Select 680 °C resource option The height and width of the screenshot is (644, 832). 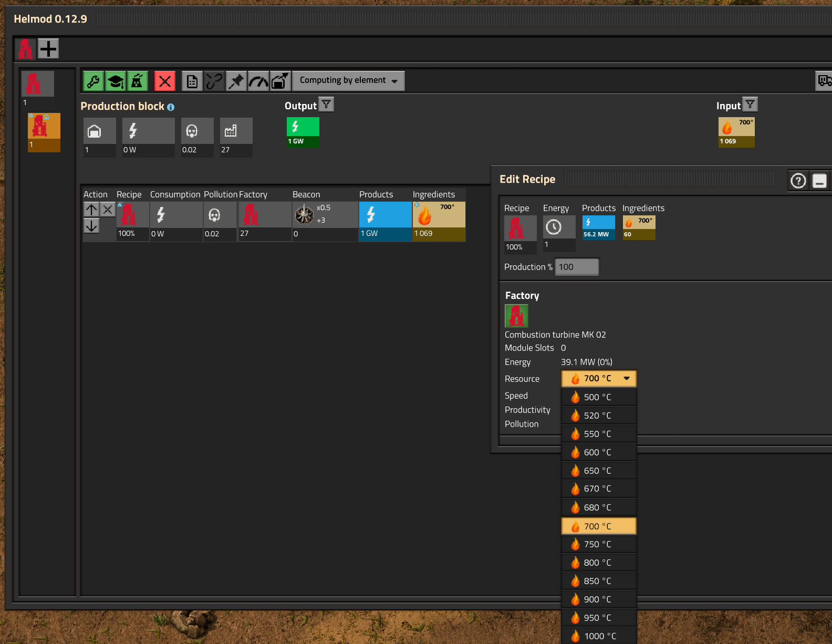pyautogui.click(x=599, y=507)
